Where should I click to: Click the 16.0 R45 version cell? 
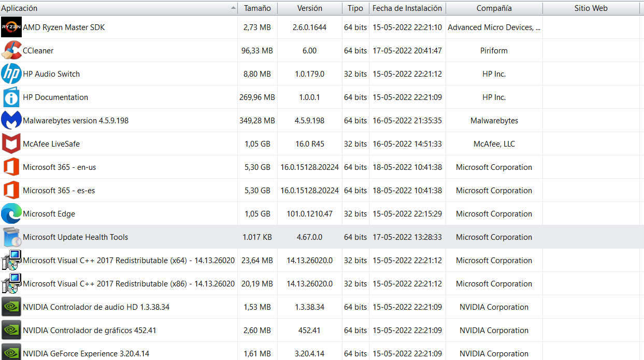coord(310,143)
